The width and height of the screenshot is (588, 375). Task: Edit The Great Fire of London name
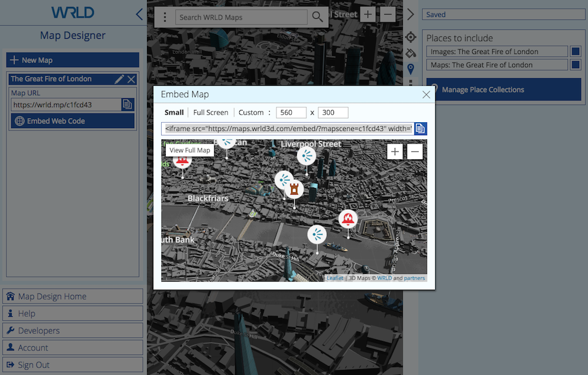(119, 79)
